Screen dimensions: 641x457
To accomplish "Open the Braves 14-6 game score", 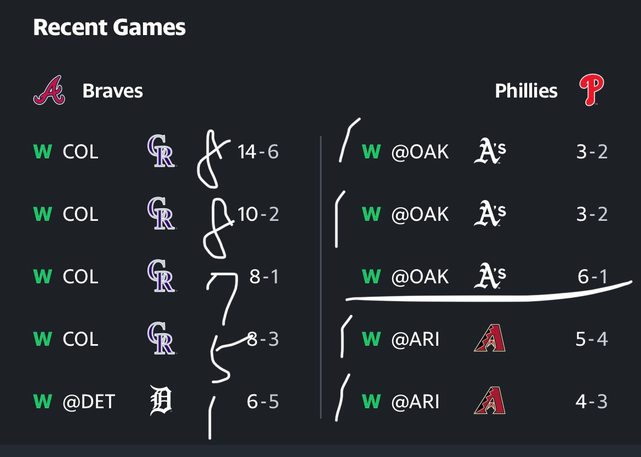I will coord(258,152).
